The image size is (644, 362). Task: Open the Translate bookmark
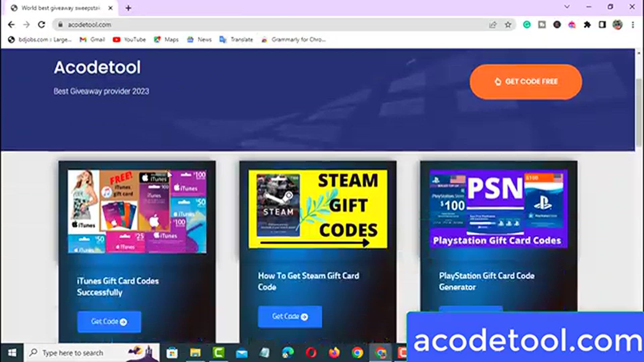click(x=236, y=40)
